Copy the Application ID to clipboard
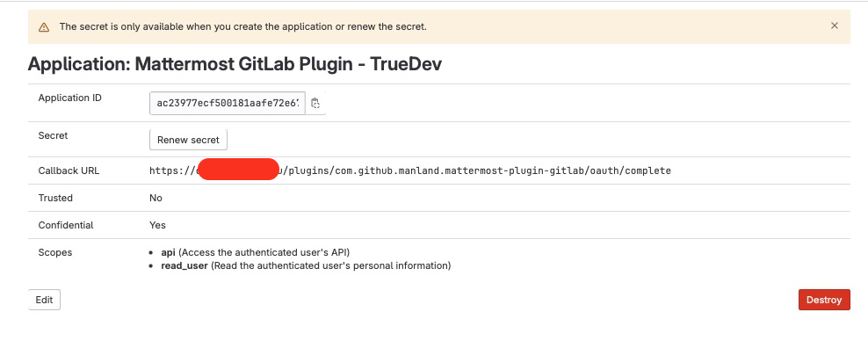 point(315,103)
